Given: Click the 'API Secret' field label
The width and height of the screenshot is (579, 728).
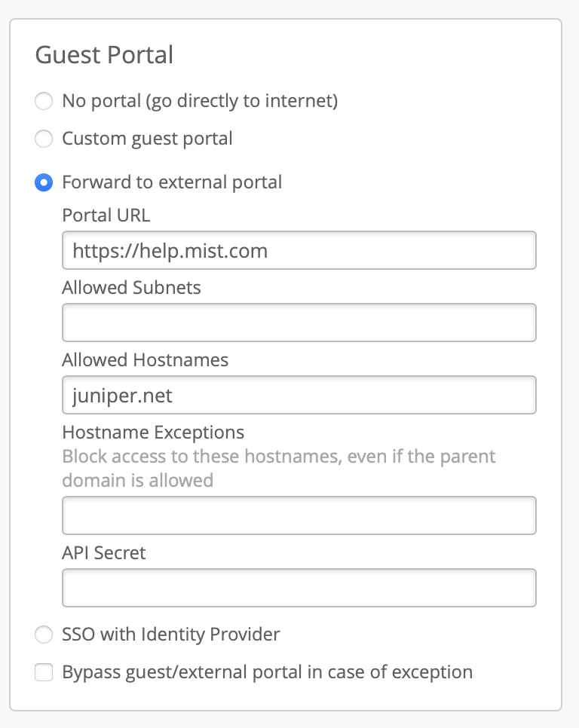Looking at the screenshot, I should click(x=104, y=553).
